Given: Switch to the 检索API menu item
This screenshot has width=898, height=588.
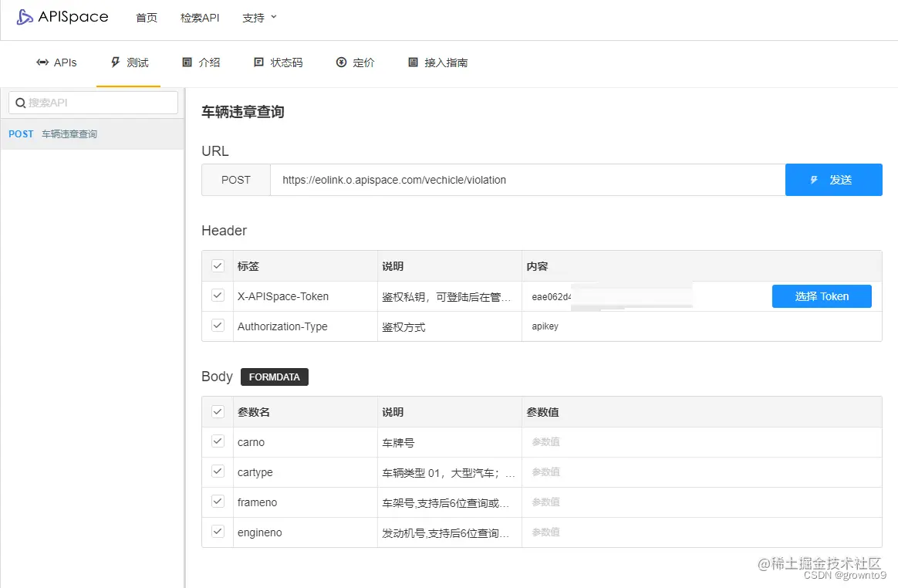Looking at the screenshot, I should [199, 17].
